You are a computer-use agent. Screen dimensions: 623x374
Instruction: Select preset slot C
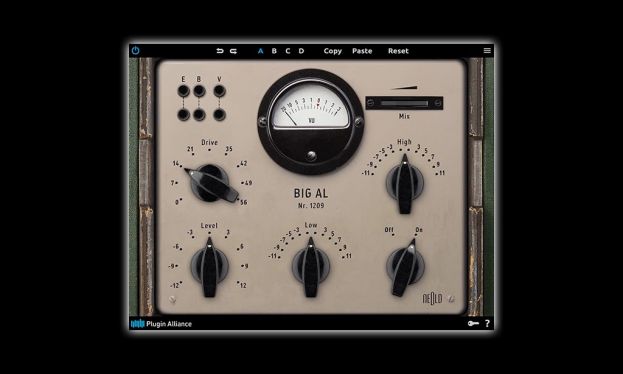pyautogui.click(x=288, y=51)
